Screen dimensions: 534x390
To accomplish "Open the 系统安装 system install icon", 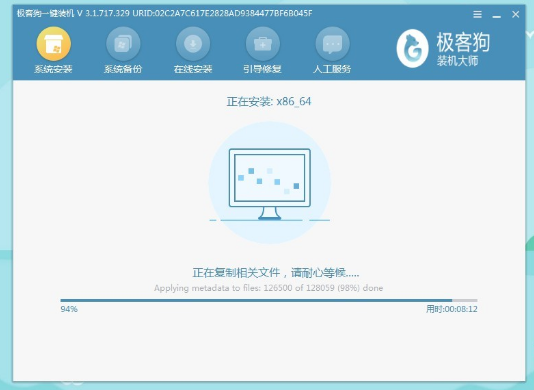I will pyautogui.click(x=53, y=44).
